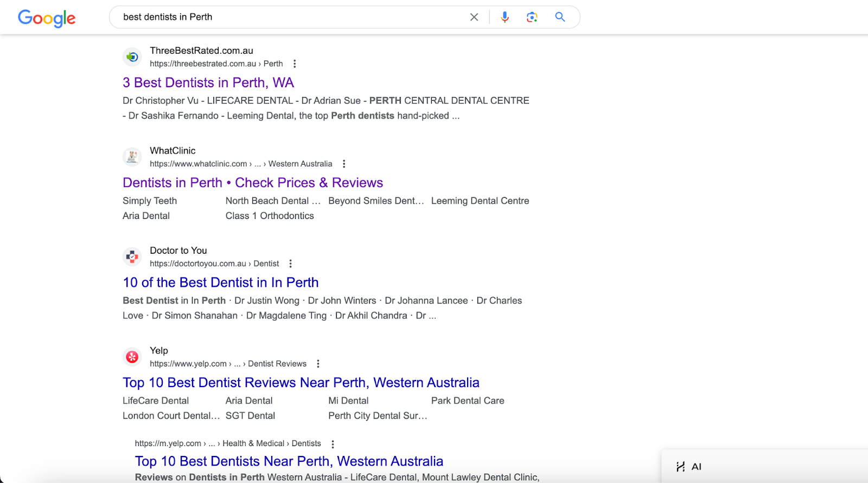The image size is (868, 483).
Task: Click 'SGT Dental' under the Yelp result
Action: (250, 416)
